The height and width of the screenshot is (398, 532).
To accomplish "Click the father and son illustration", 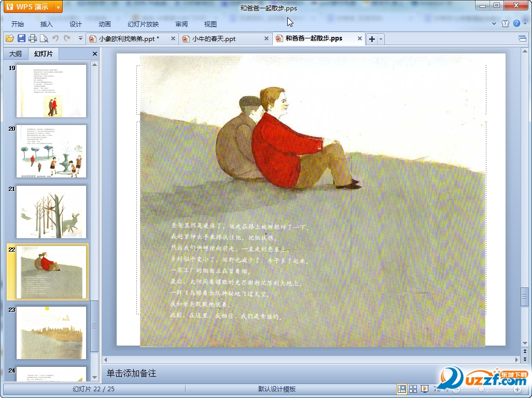I will coord(288,138).
